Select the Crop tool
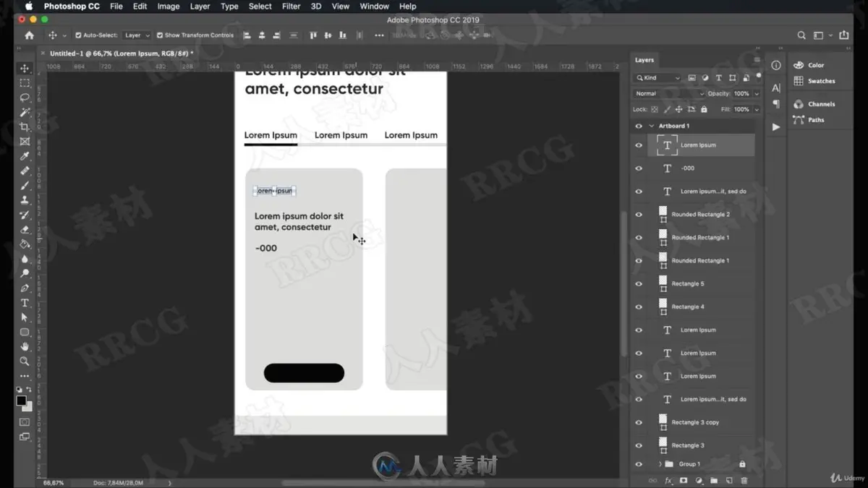The width and height of the screenshot is (868, 488). [25, 127]
